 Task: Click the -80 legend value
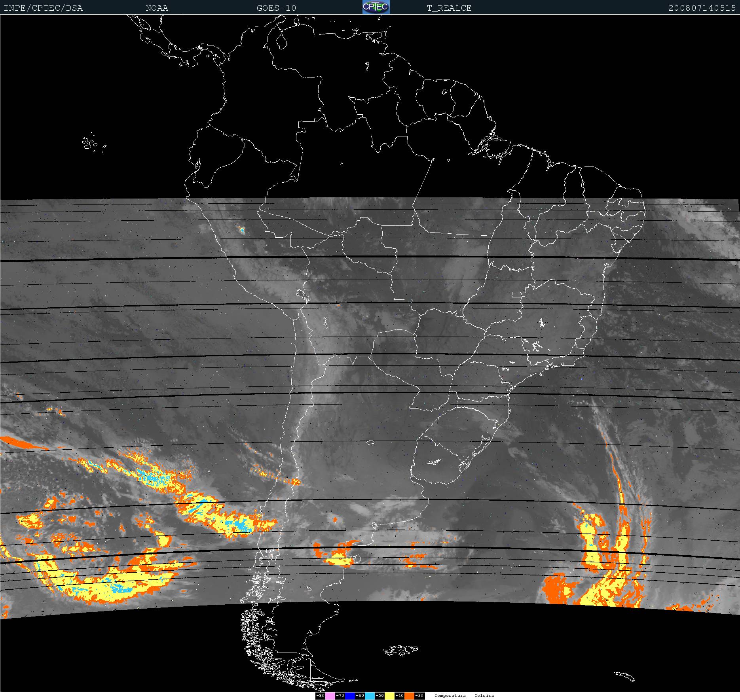tap(320, 696)
